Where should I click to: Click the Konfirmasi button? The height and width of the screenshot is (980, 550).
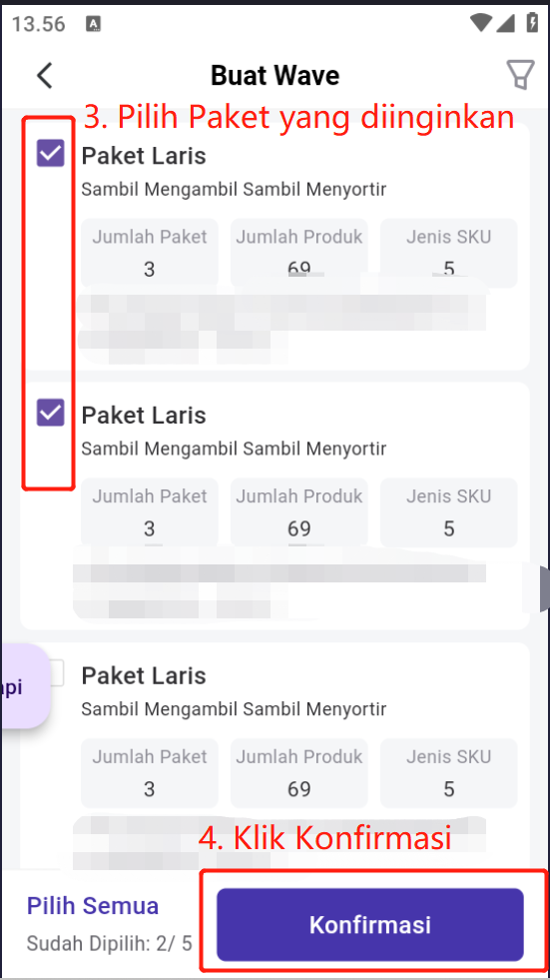coord(370,924)
